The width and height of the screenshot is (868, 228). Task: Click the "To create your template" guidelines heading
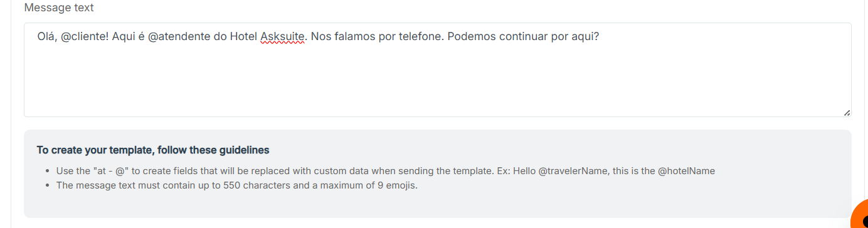(153, 150)
